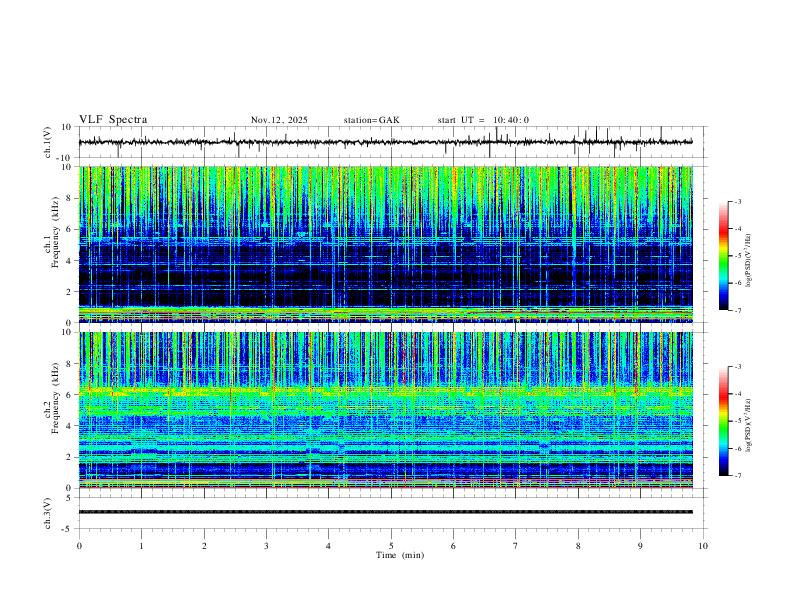Click the 'start UT = 10:40:0' text
This screenshot has width=792, height=612.
tap(483, 120)
